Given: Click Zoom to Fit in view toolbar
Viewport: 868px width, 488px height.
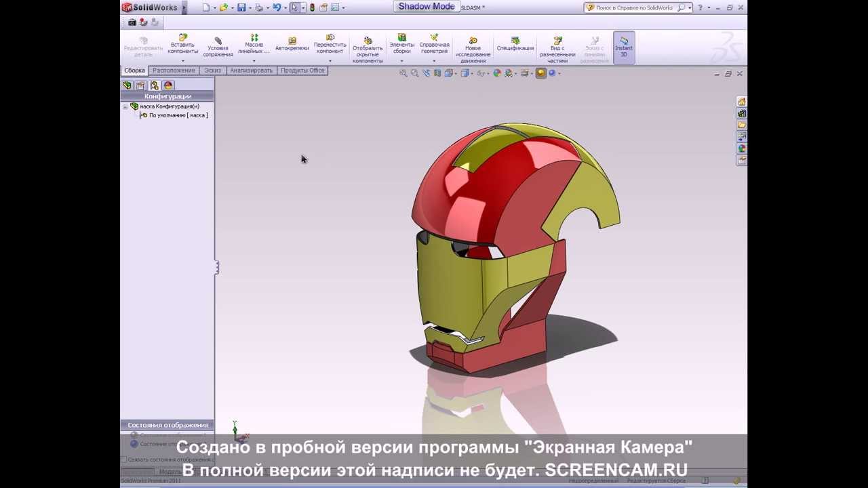Looking at the screenshot, I should (x=403, y=73).
